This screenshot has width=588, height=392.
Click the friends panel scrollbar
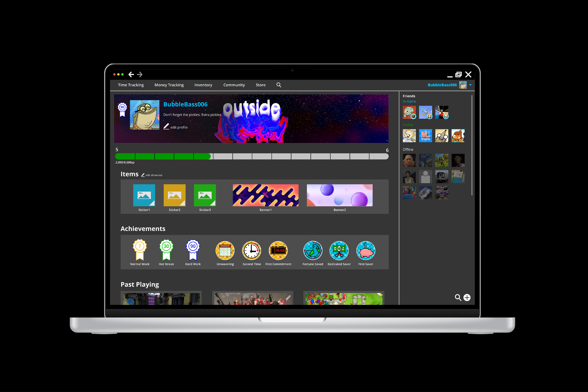[472, 145]
